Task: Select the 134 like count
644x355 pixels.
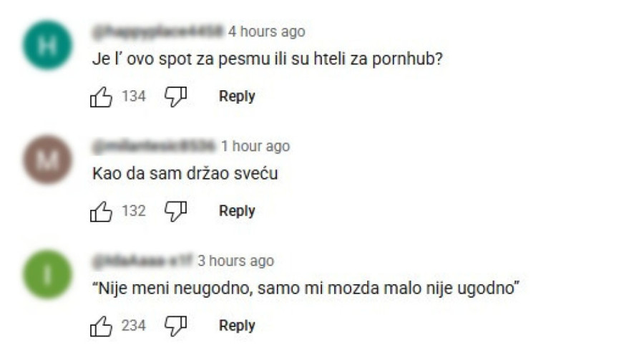Action: (x=134, y=97)
